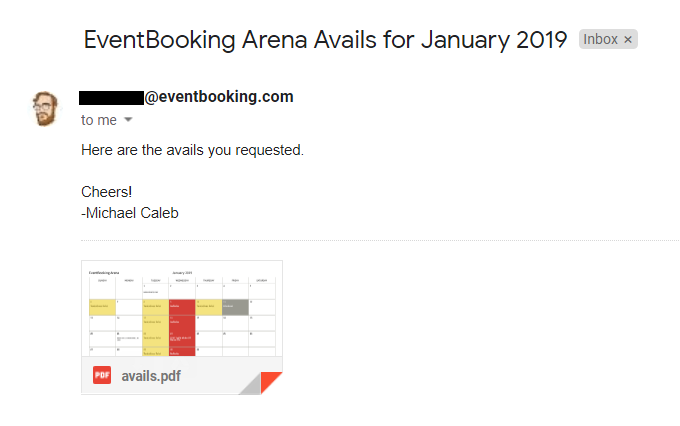This screenshot has width=680, height=426.
Task: Select the avails.pdf file name label
Action: pos(151,376)
